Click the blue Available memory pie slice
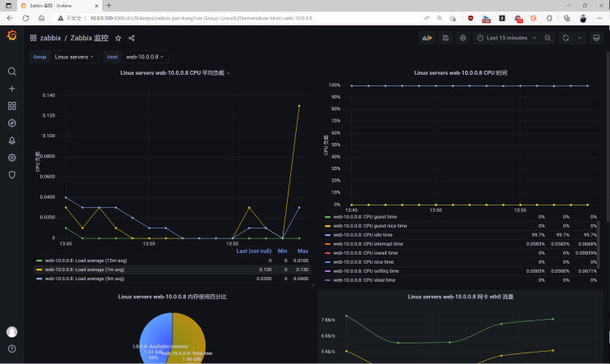 pos(155,338)
